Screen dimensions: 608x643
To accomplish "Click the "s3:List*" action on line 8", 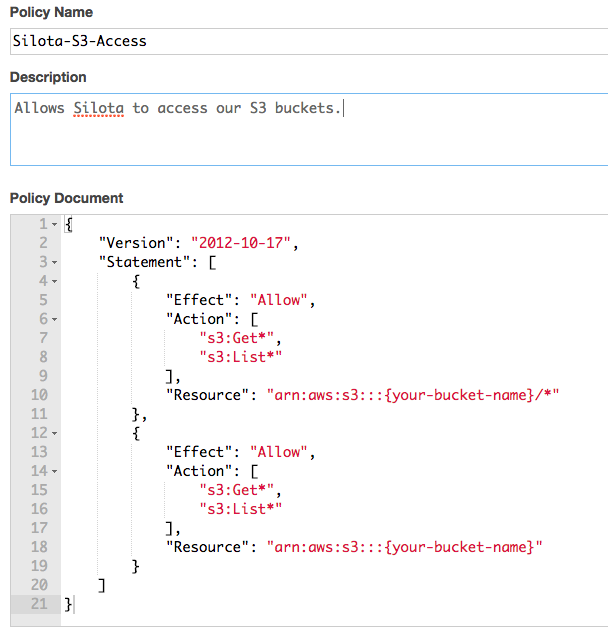I will [x=241, y=357].
